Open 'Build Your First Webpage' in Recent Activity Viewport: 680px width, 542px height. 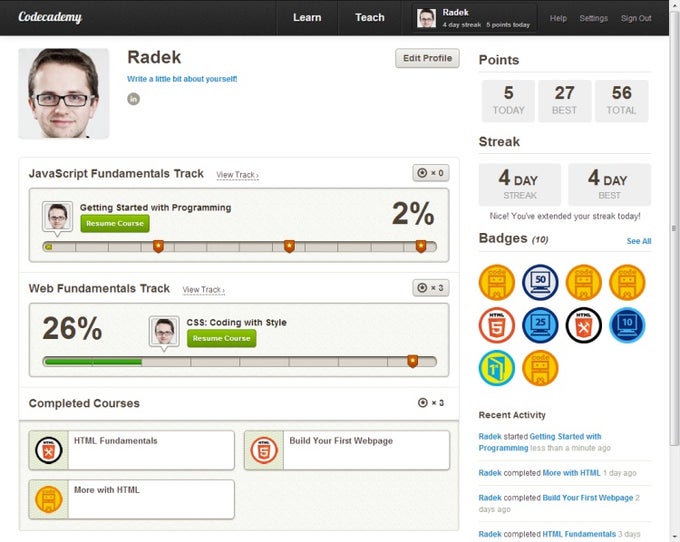tap(588, 498)
